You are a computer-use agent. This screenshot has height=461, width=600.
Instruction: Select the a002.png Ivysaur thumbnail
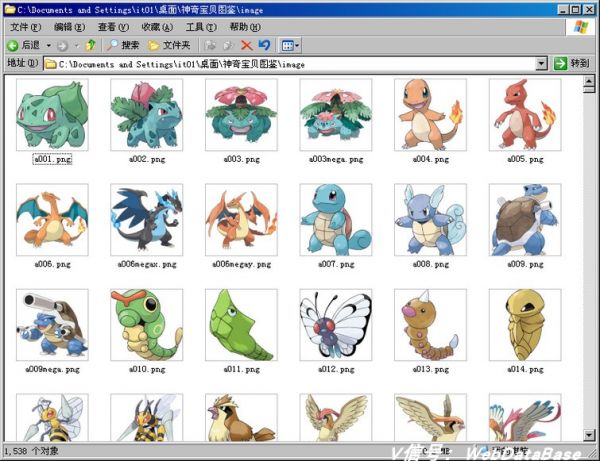tap(147, 115)
